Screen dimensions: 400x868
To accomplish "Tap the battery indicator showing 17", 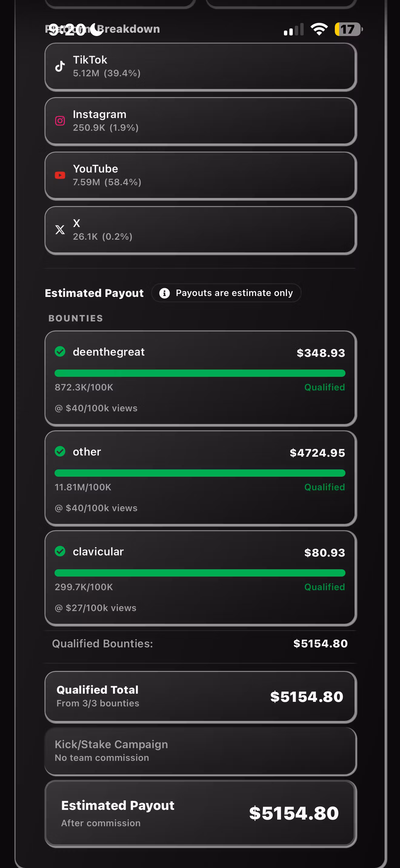I will tap(349, 29).
